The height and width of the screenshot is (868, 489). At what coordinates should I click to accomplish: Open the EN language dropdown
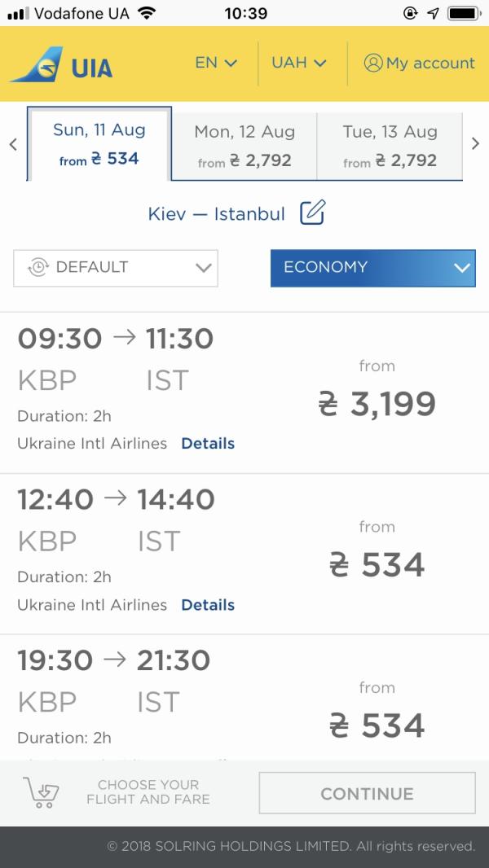tap(216, 63)
